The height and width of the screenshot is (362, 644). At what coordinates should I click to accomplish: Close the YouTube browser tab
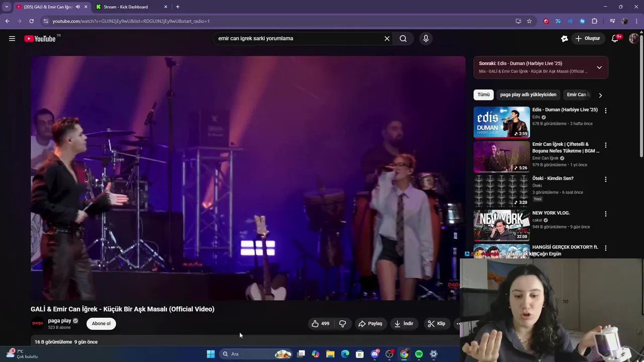pyautogui.click(x=86, y=7)
